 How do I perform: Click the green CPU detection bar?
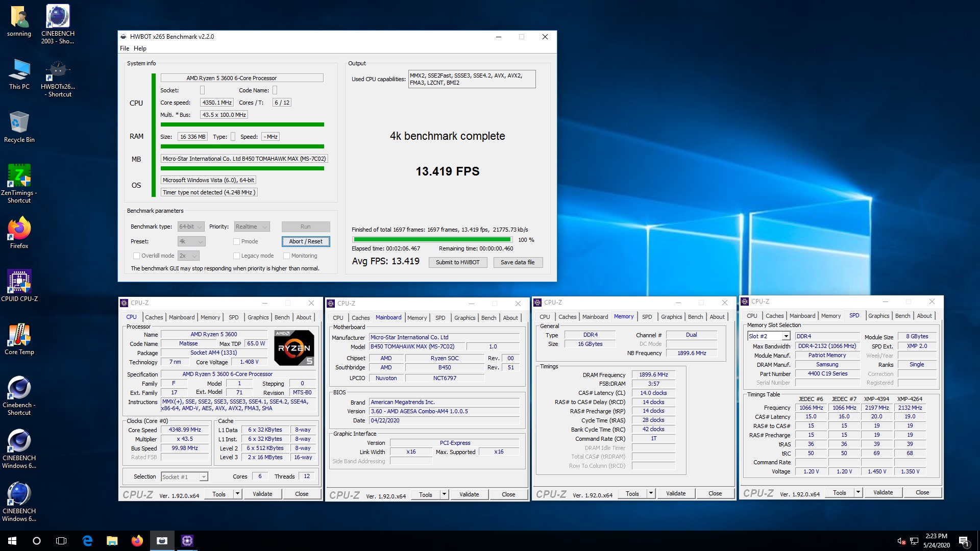coord(242,124)
